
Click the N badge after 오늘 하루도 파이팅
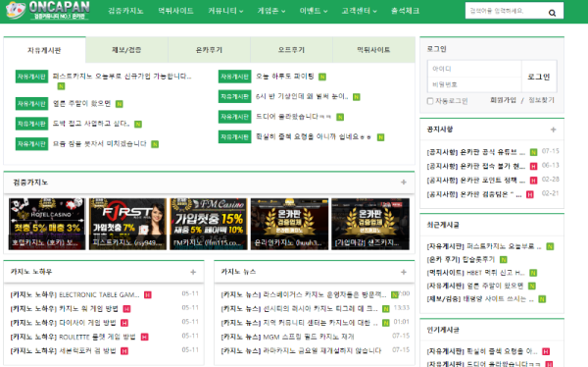point(322,77)
